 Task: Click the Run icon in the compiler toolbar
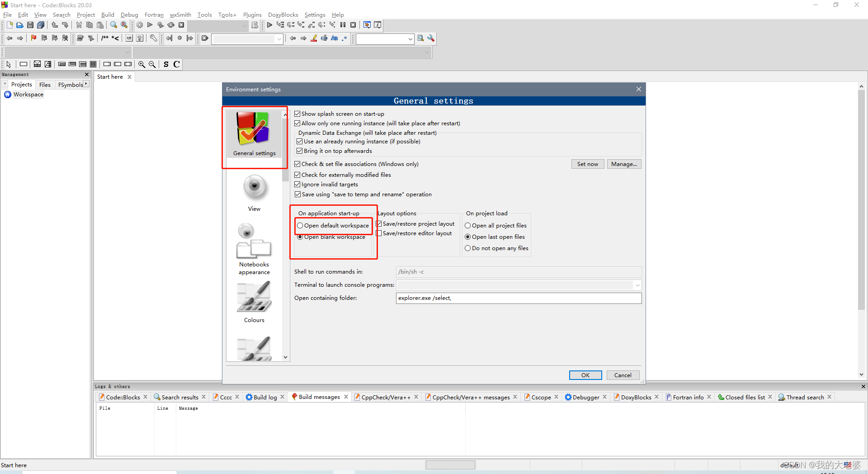(150, 25)
